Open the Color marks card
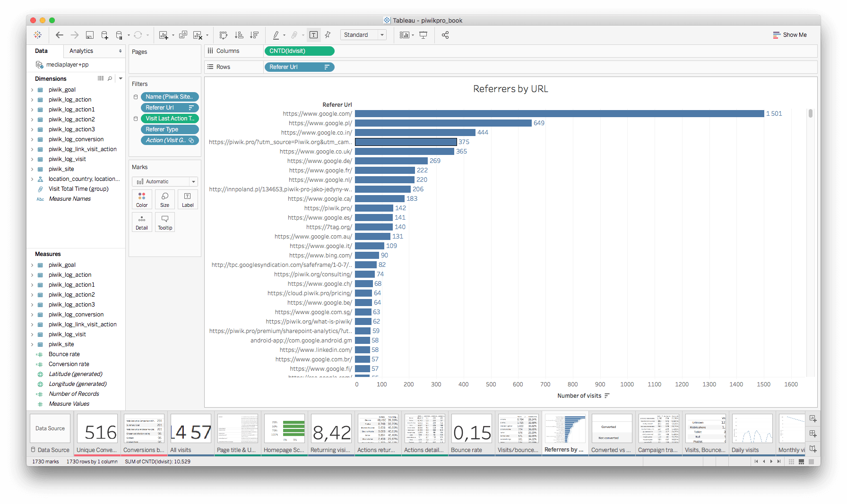 click(x=142, y=199)
